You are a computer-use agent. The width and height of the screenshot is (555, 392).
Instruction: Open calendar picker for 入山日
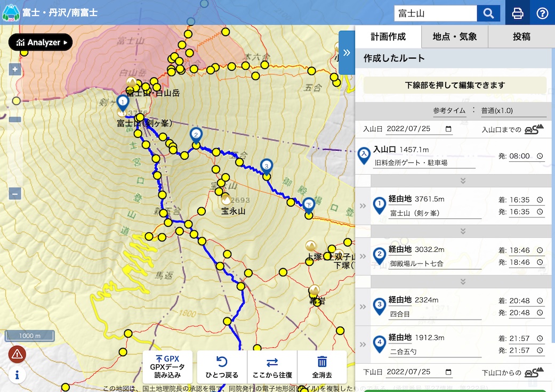(448, 129)
